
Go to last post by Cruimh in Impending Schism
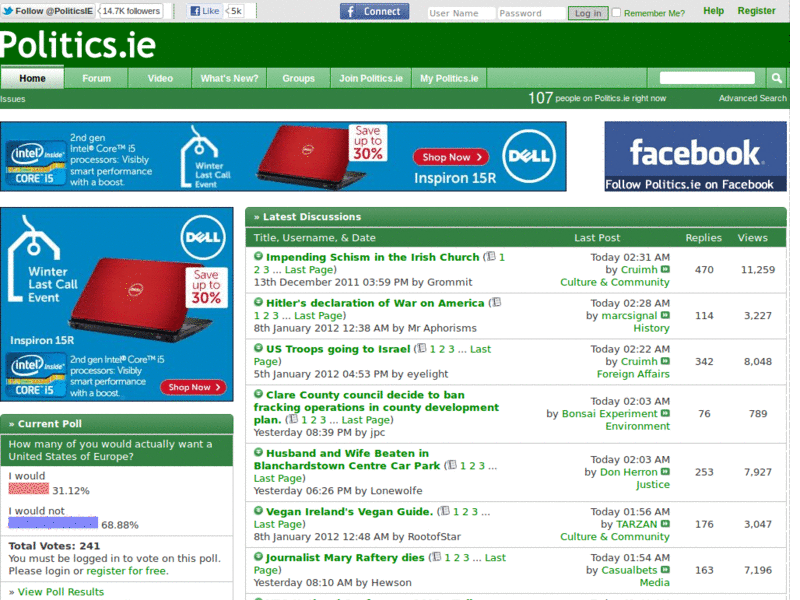click(x=665, y=269)
